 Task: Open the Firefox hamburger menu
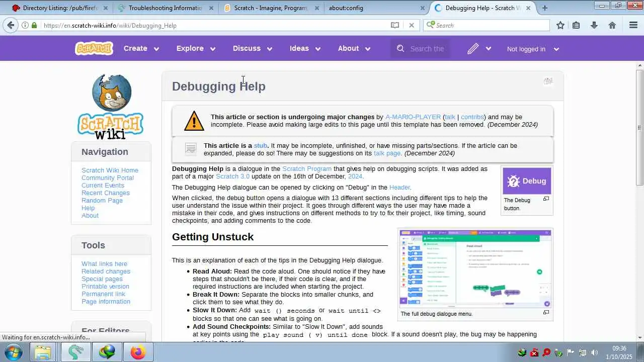[x=633, y=25]
